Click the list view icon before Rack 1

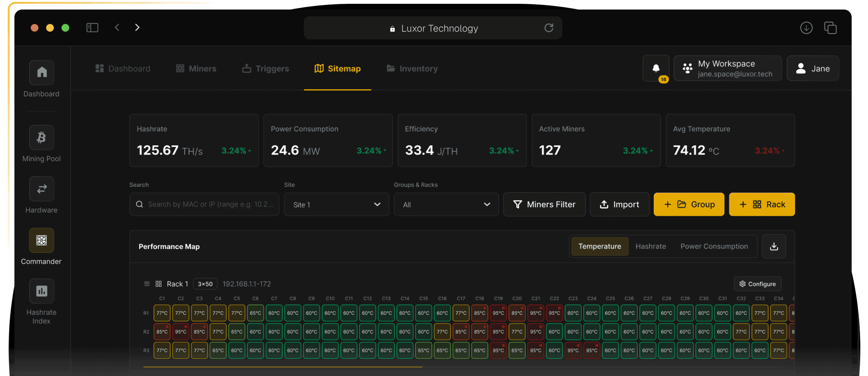(x=147, y=283)
